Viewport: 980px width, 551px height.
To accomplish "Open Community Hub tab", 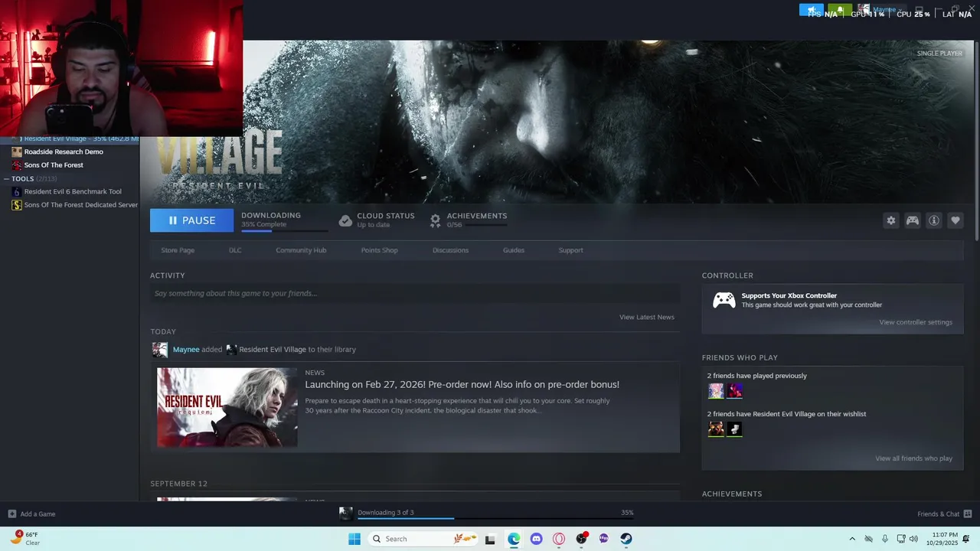I will (x=301, y=250).
